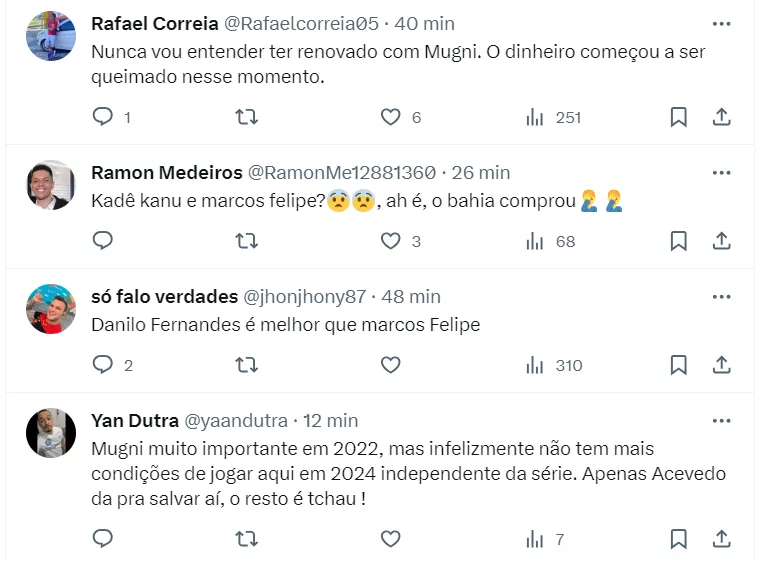Open more options on Rafael Correia's tweet
Image resolution: width=761 pixels, height=561 pixels.
coord(721,22)
